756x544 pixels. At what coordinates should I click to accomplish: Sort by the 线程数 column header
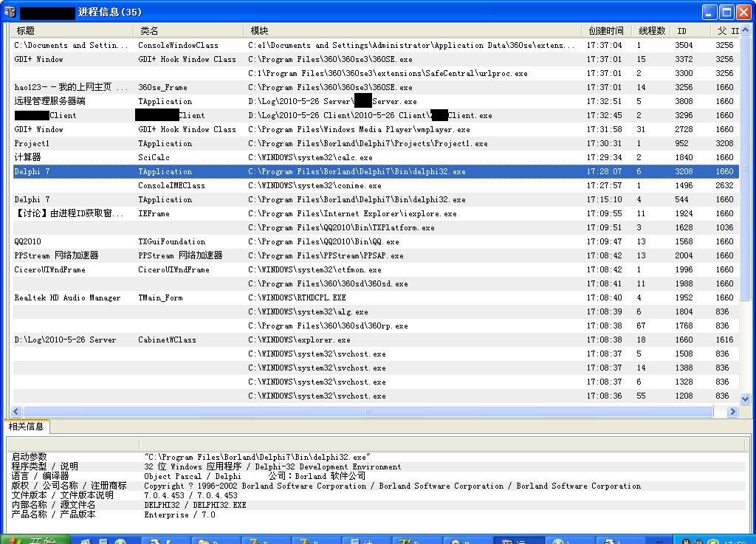pos(651,31)
